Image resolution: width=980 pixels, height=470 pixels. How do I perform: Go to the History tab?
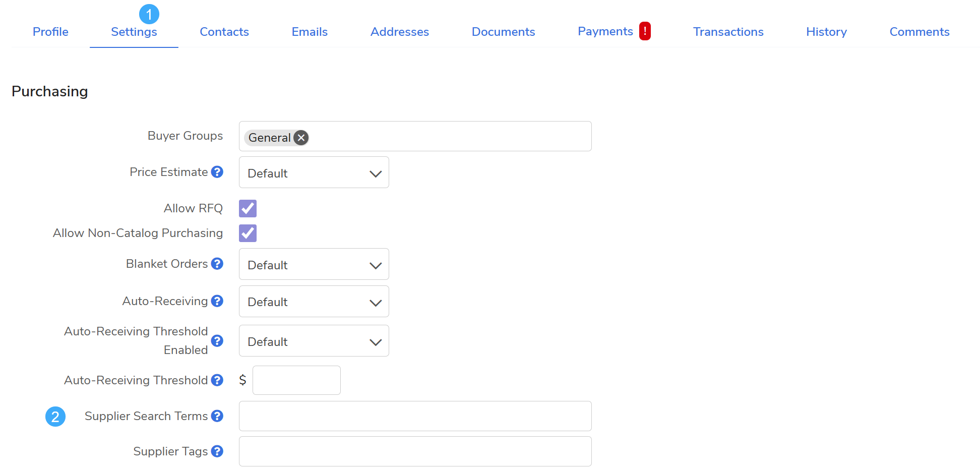pyautogui.click(x=826, y=32)
